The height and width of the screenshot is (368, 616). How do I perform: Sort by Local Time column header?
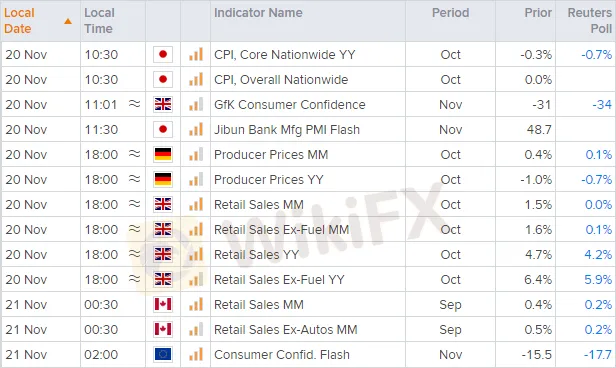click(x=99, y=20)
